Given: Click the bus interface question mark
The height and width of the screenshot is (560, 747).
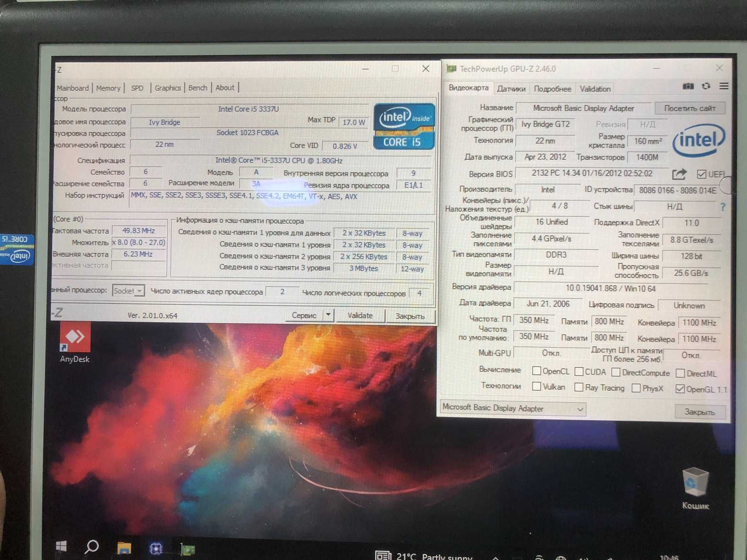Looking at the screenshot, I should (x=723, y=207).
